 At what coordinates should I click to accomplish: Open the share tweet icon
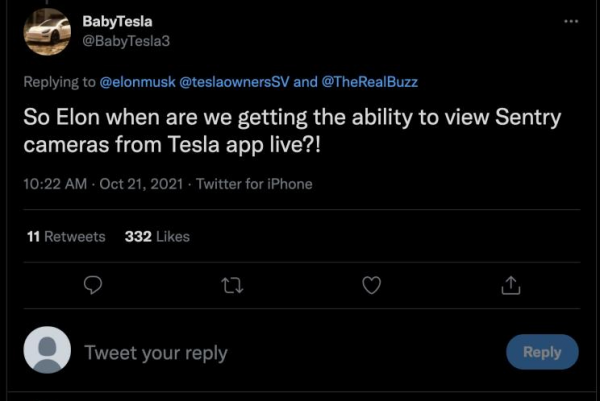(x=510, y=285)
